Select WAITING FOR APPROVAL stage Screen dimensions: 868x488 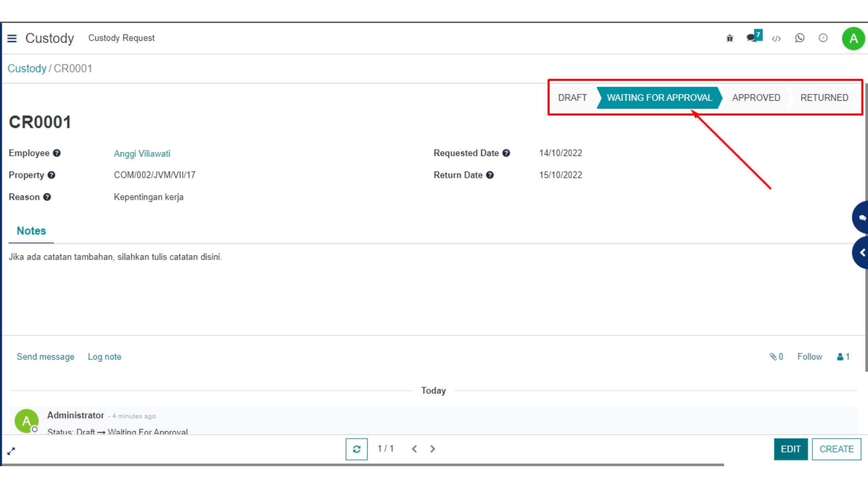tap(659, 98)
